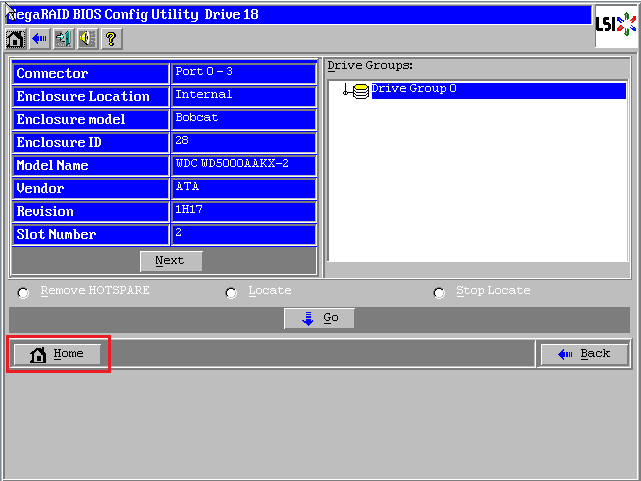The height and width of the screenshot is (481, 641).
Task: Click the Slot Number value cell
Action: click(x=244, y=234)
